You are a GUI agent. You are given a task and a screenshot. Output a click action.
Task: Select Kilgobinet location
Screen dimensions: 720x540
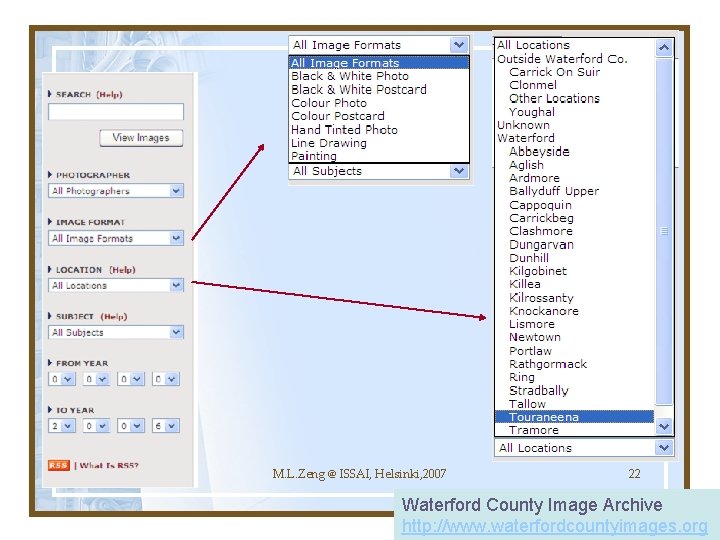tap(574, 271)
